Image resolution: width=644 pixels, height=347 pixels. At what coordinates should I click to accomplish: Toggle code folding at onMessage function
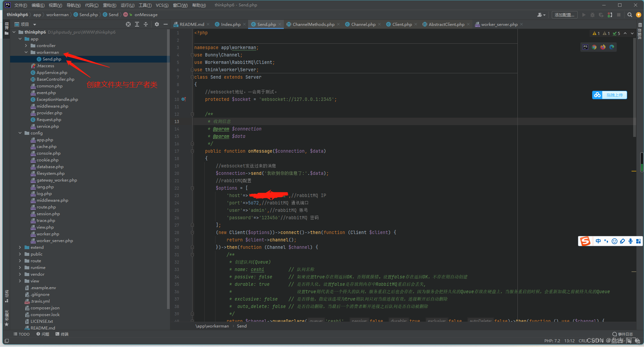click(192, 151)
